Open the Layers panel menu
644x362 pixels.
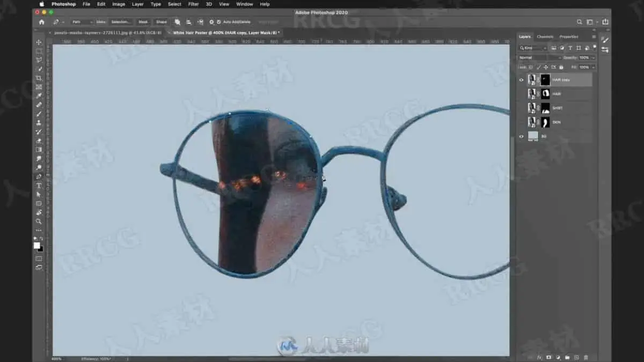[594, 37]
